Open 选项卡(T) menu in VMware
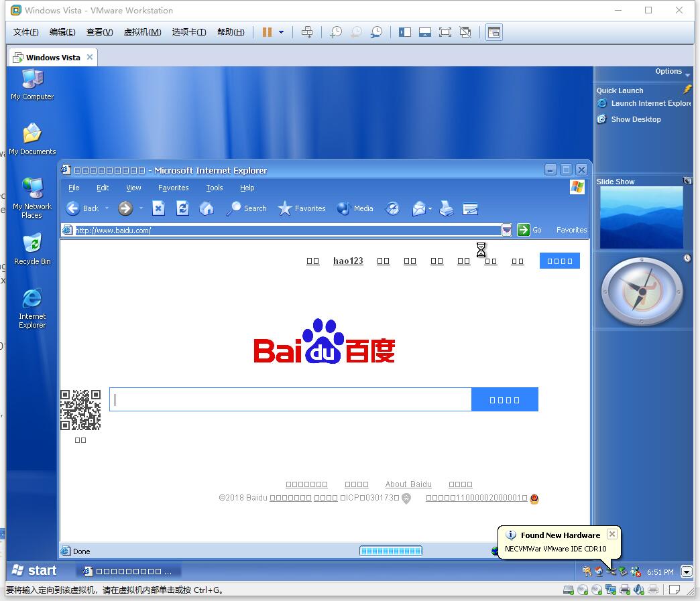Screen dimensions: 700x601 coord(189,32)
